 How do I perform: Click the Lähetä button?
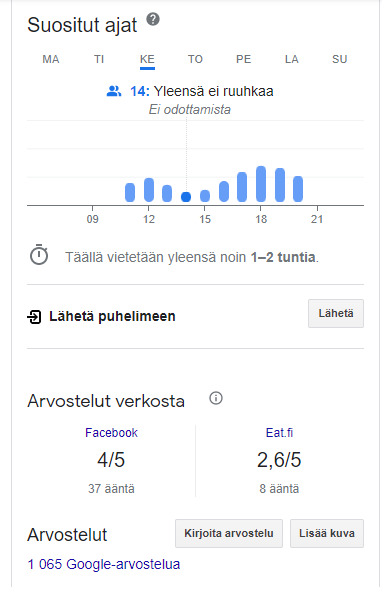[x=336, y=313]
